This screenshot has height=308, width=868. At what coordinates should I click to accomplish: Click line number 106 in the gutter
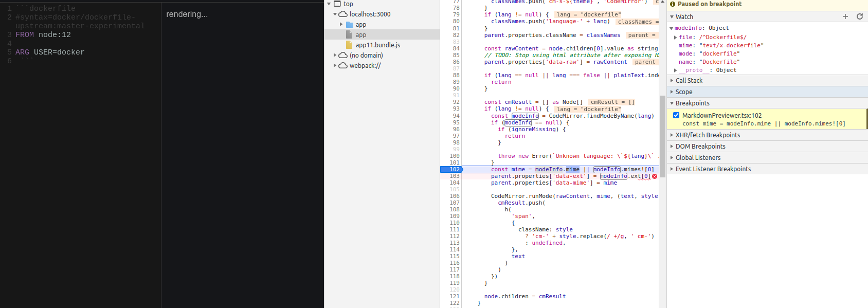455,196
